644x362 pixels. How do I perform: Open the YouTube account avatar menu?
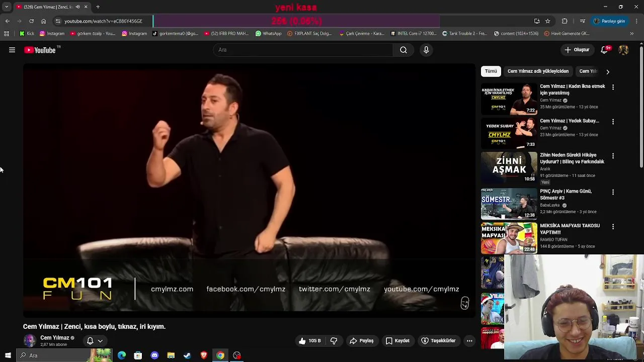(623, 50)
